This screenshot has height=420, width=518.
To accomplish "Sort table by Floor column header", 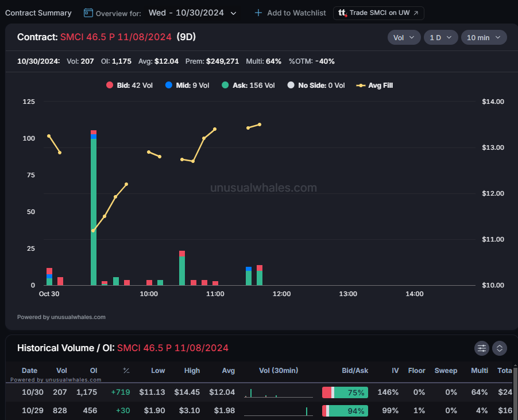I will tap(416, 371).
